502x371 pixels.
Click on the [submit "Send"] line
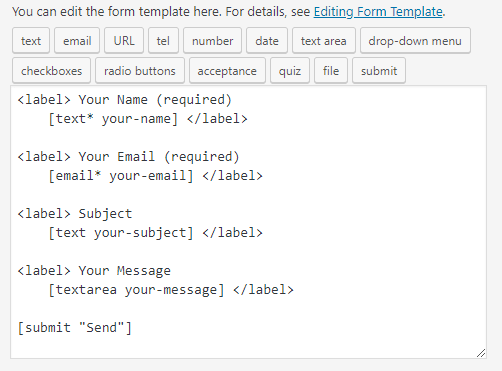pos(75,328)
